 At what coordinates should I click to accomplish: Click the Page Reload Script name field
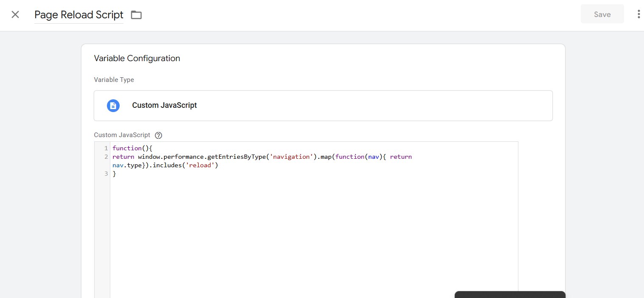(x=78, y=15)
